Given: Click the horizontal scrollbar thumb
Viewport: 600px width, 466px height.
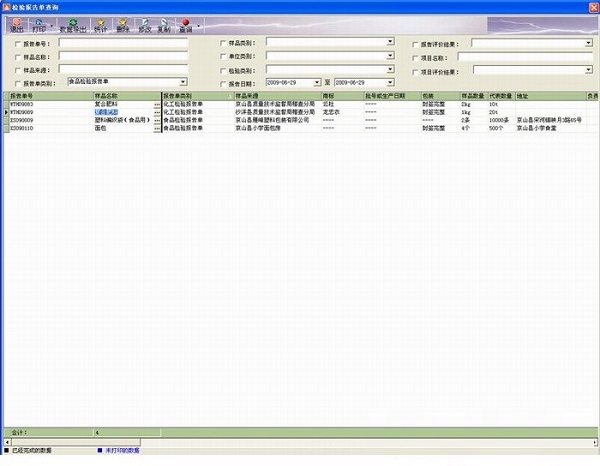Looking at the screenshot, I should click(76, 443).
